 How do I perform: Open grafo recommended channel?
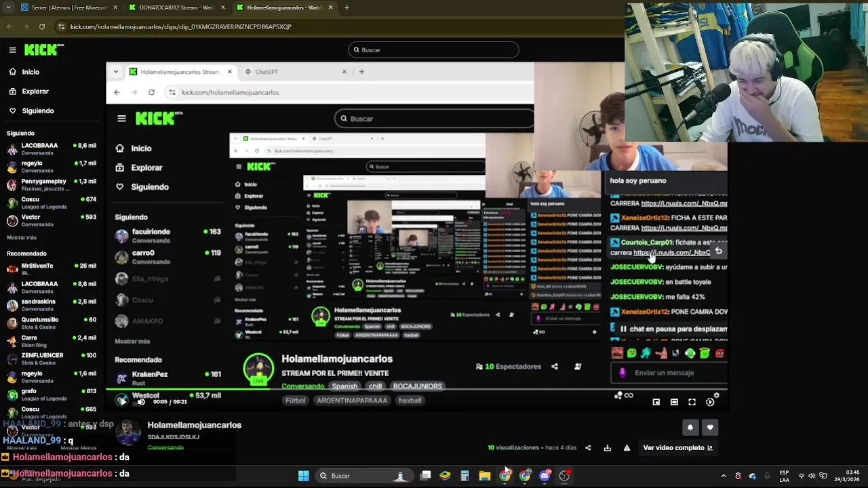(52, 394)
